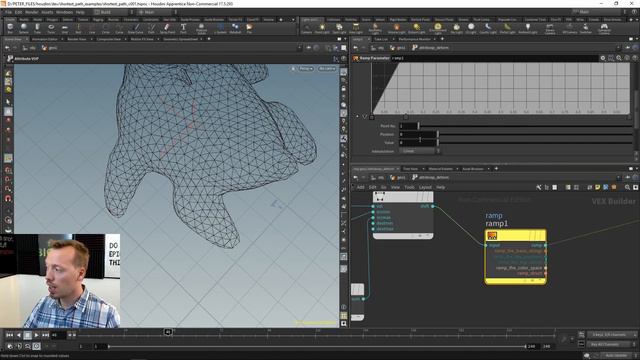Open the network editor Add menu
The image size is (640, 360).
coord(360,187)
